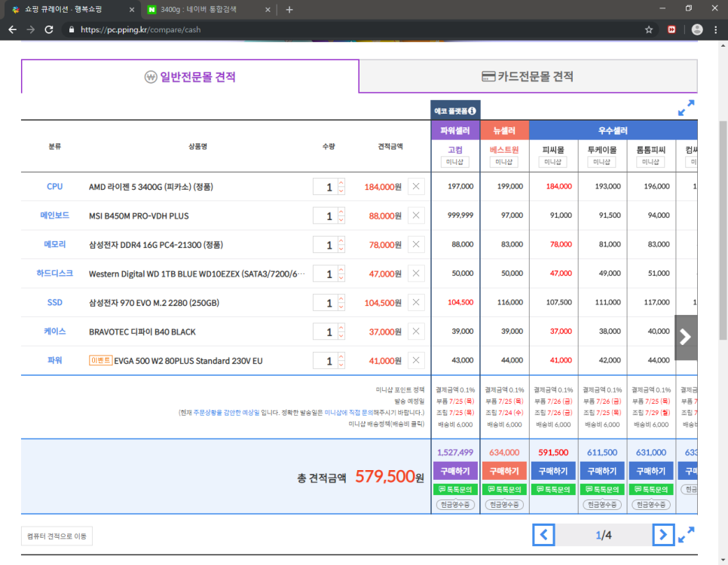Click 컴퓨터 견적으로 이동 button
Screen dimensions: 728x565
(57, 536)
